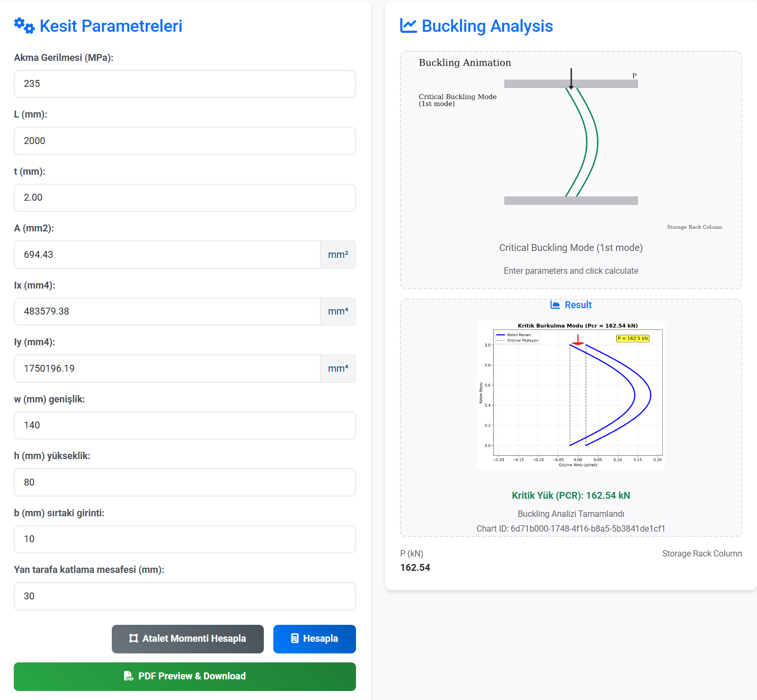Click the PDF Preview & Download button

184,676
